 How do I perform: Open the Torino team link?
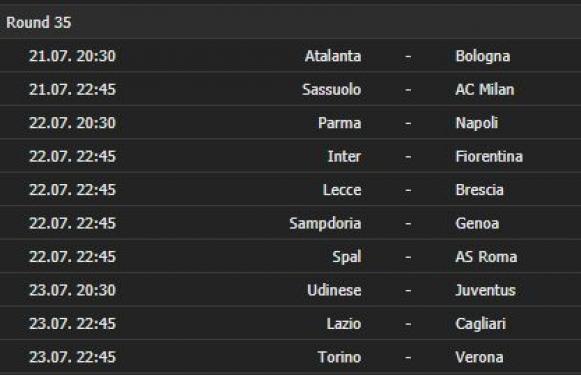(339, 357)
